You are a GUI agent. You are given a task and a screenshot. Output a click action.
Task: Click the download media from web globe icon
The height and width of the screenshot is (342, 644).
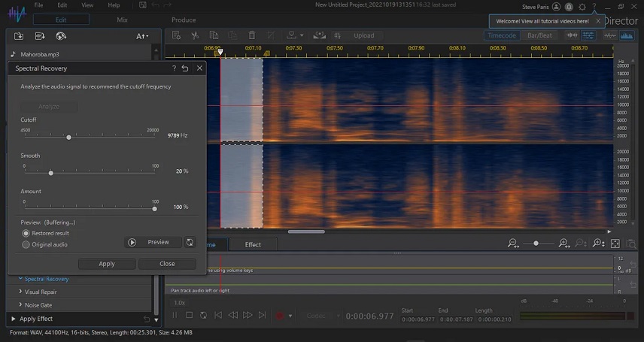[x=61, y=36]
